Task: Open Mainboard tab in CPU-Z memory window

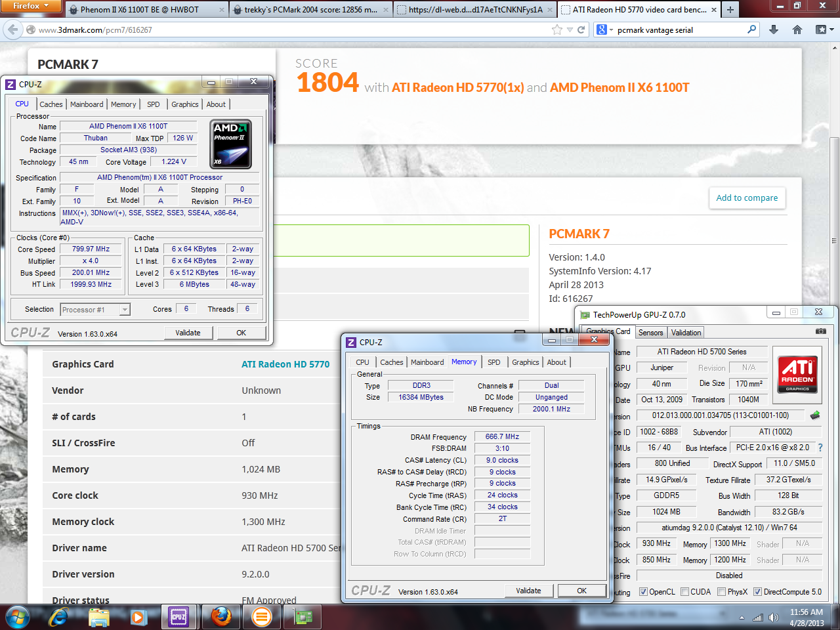Action: pos(427,362)
